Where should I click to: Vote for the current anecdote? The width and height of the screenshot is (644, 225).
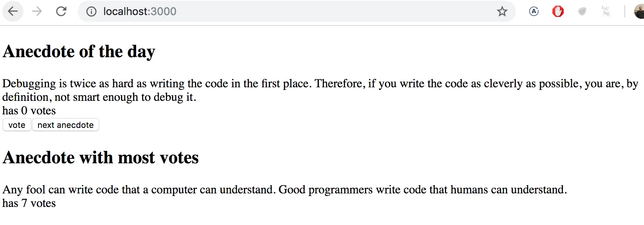coord(17,125)
